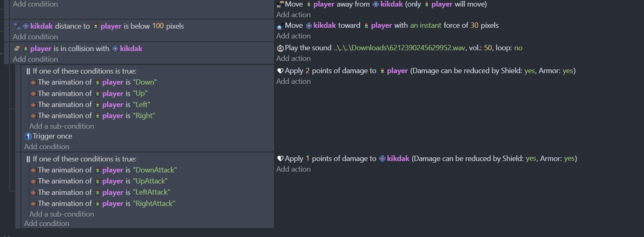
Task: Click the distance condition icon before kikdak
Action: (x=17, y=26)
